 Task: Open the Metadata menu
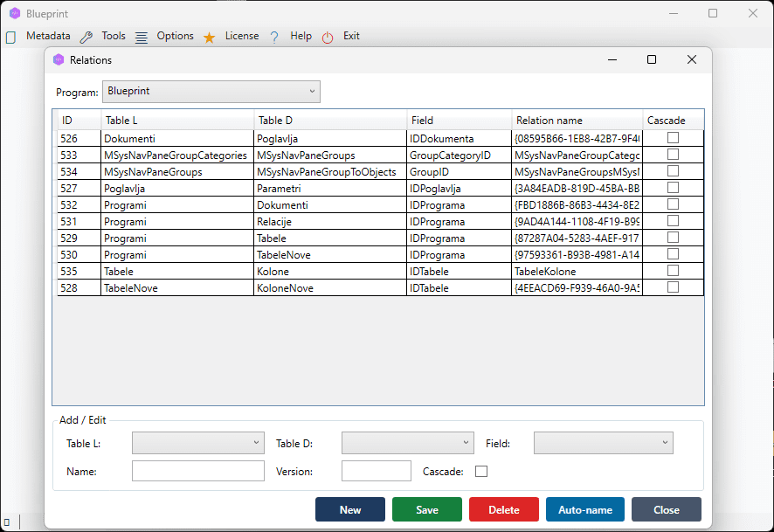pyautogui.click(x=48, y=36)
